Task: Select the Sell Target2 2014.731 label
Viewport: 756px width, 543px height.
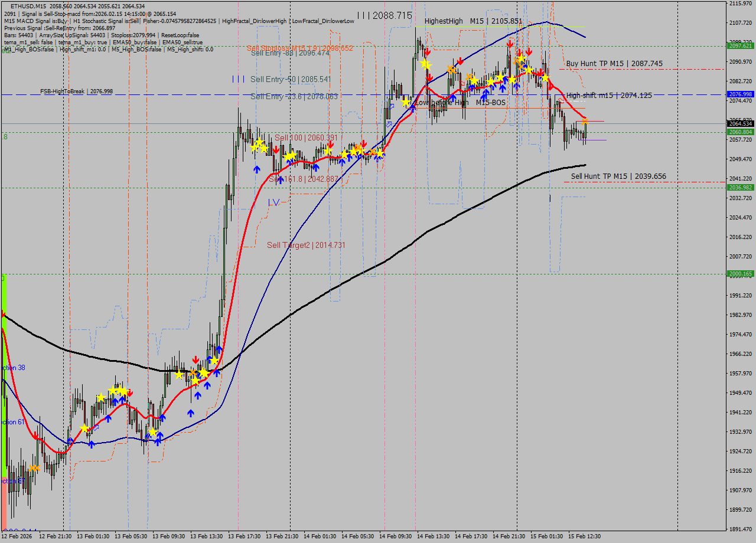Action: tap(306, 245)
